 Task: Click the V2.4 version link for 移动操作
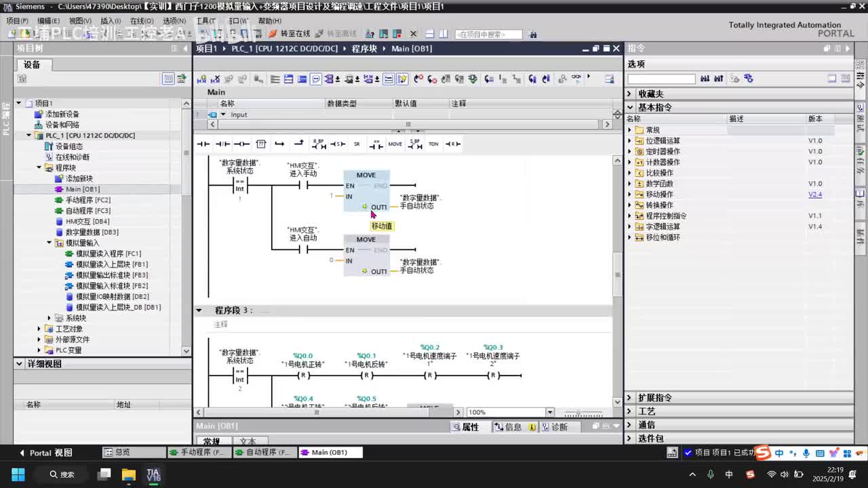(815, 195)
